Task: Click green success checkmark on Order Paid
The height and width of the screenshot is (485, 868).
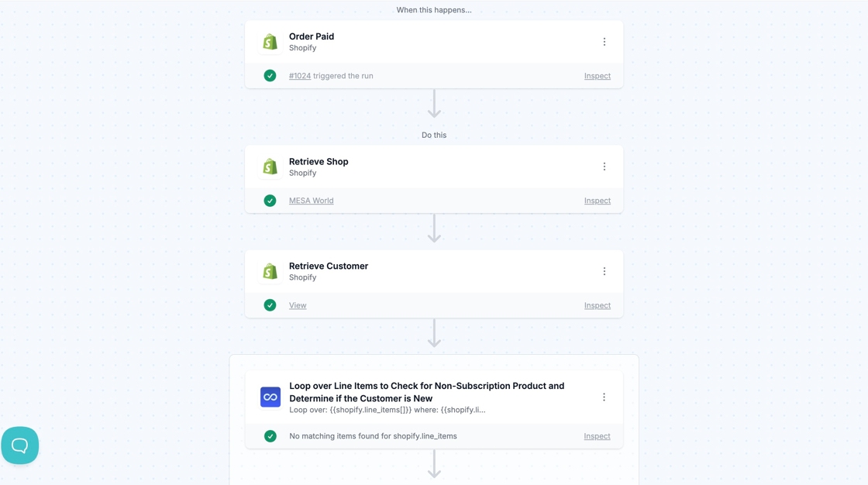Action: pyautogui.click(x=270, y=76)
